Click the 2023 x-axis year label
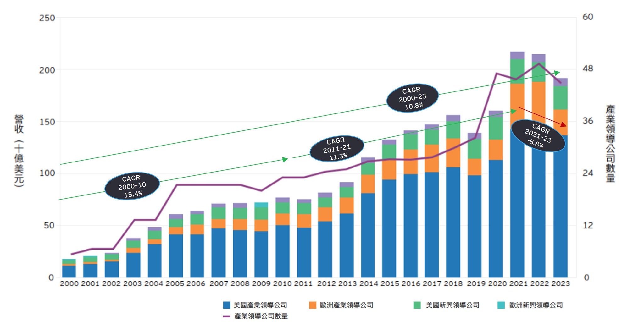 click(x=560, y=284)
